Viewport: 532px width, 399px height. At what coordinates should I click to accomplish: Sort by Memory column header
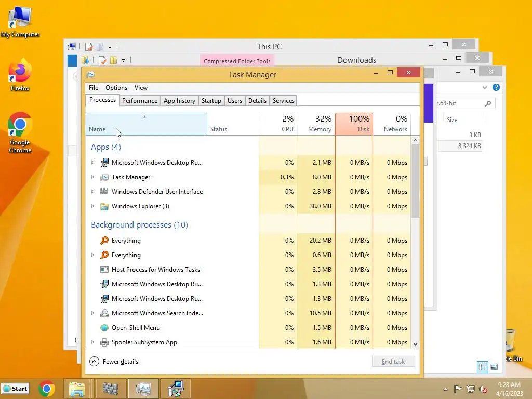pyautogui.click(x=316, y=124)
